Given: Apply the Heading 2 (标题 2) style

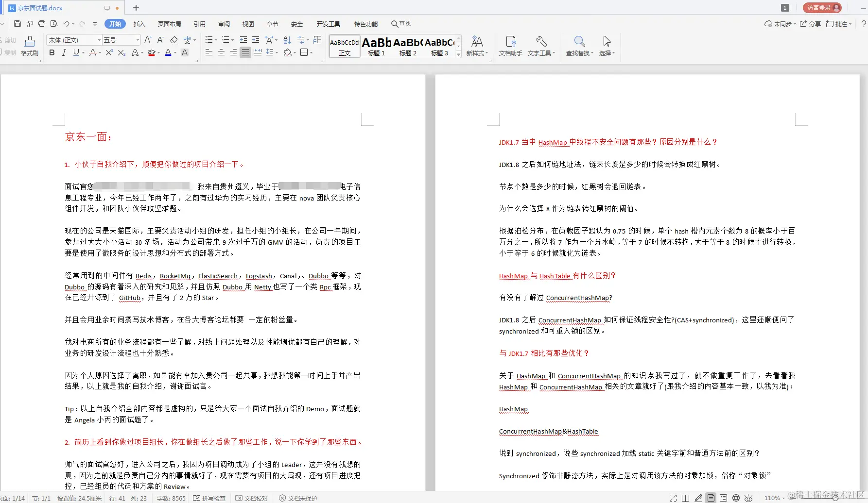Looking at the screenshot, I should [x=408, y=47].
